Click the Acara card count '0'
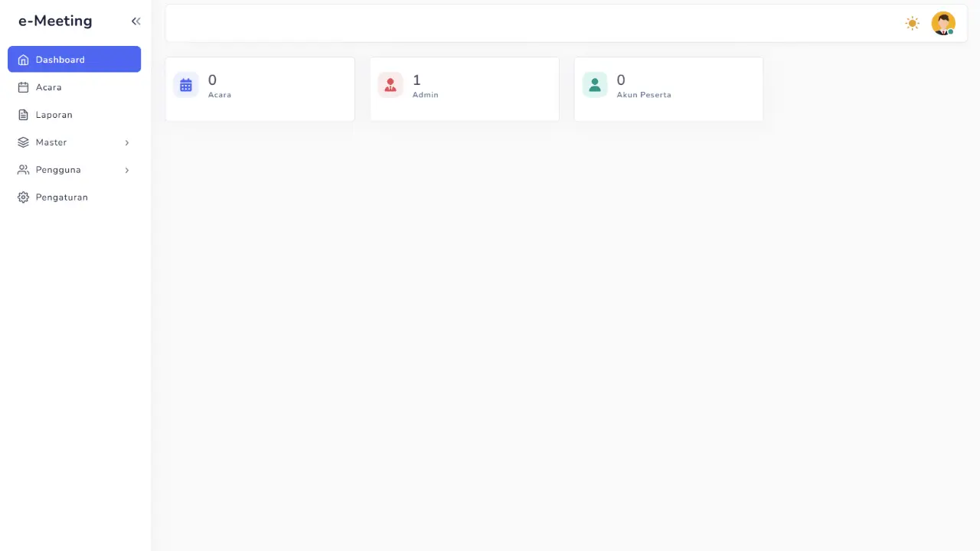This screenshot has height=551, width=980. pos(212,80)
